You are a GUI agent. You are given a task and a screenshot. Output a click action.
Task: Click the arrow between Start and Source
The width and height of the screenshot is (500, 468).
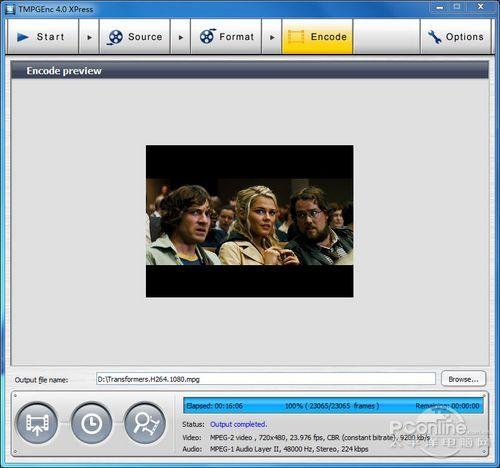[89, 37]
